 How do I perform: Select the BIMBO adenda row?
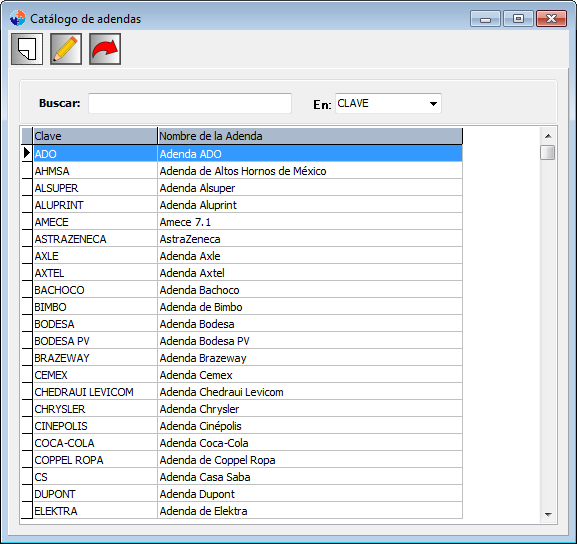(247, 307)
